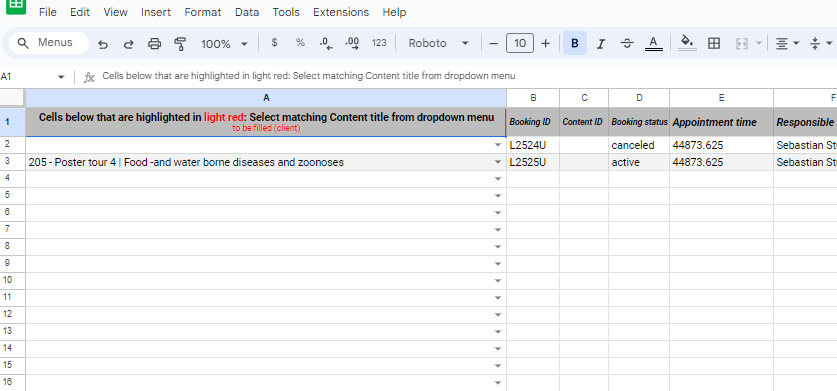This screenshot has width=837, height=391.
Task: Open more number formats (123)
Action: click(x=379, y=43)
